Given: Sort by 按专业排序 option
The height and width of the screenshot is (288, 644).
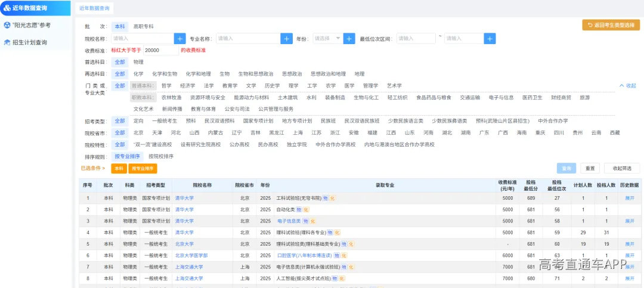Looking at the screenshot, I should tap(128, 156).
